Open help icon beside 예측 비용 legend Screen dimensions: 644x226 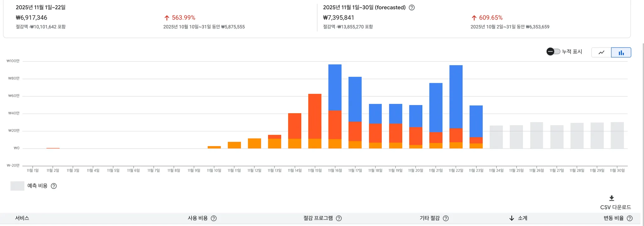[54, 186]
